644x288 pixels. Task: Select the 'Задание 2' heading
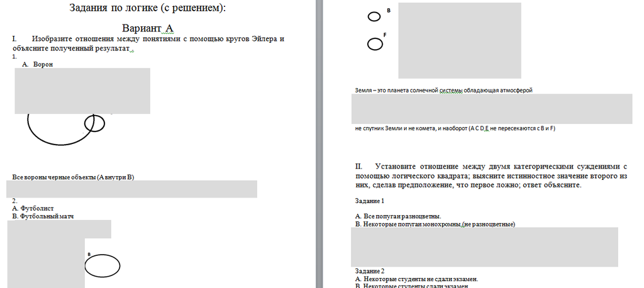(370, 271)
